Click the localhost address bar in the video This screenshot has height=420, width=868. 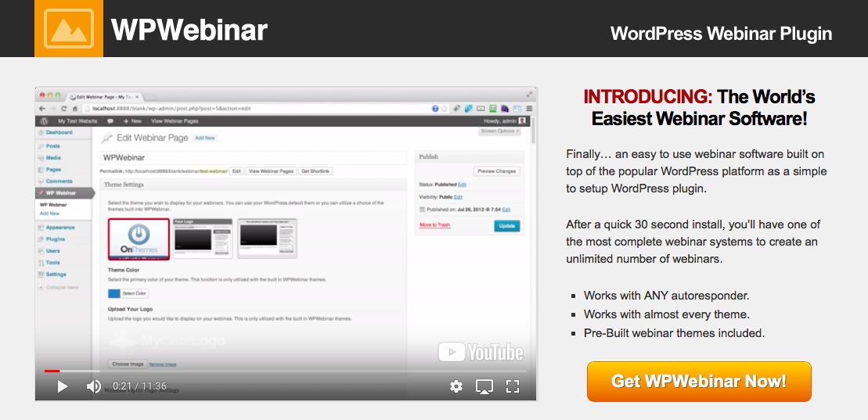tap(254, 109)
